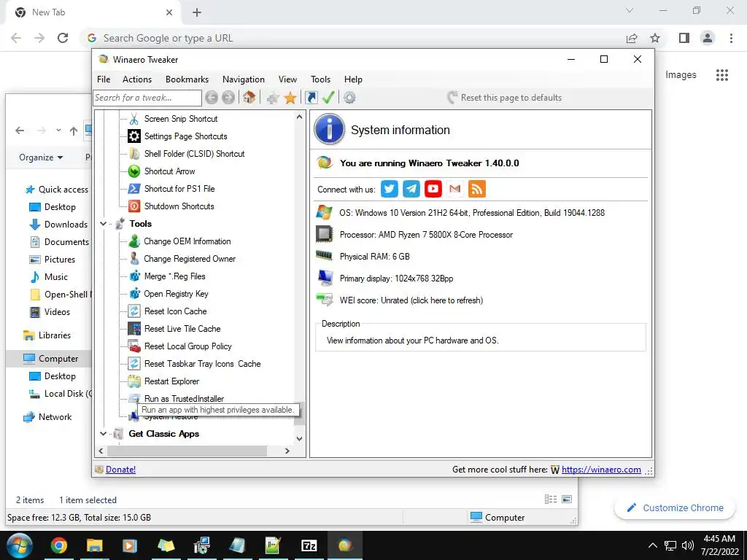The width and height of the screenshot is (747, 560).
Task: Select Run as TrustedInstaller tool
Action: coord(184,399)
